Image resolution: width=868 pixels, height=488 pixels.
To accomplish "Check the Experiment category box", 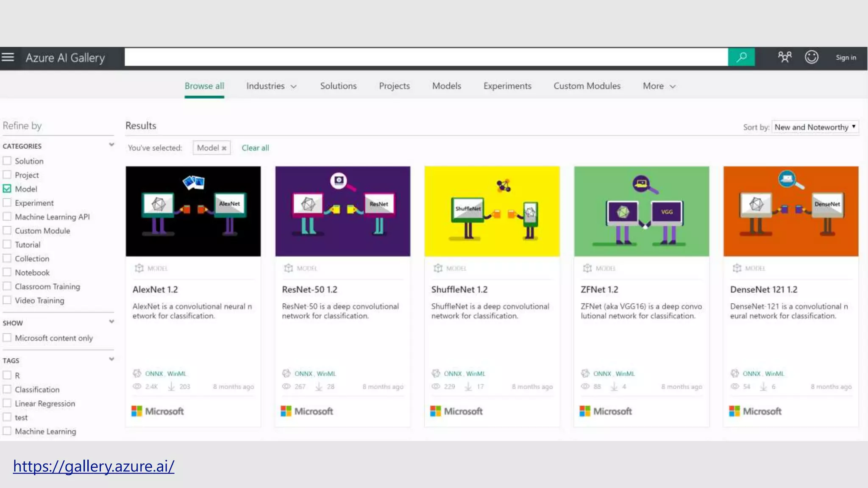I will point(7,202).
